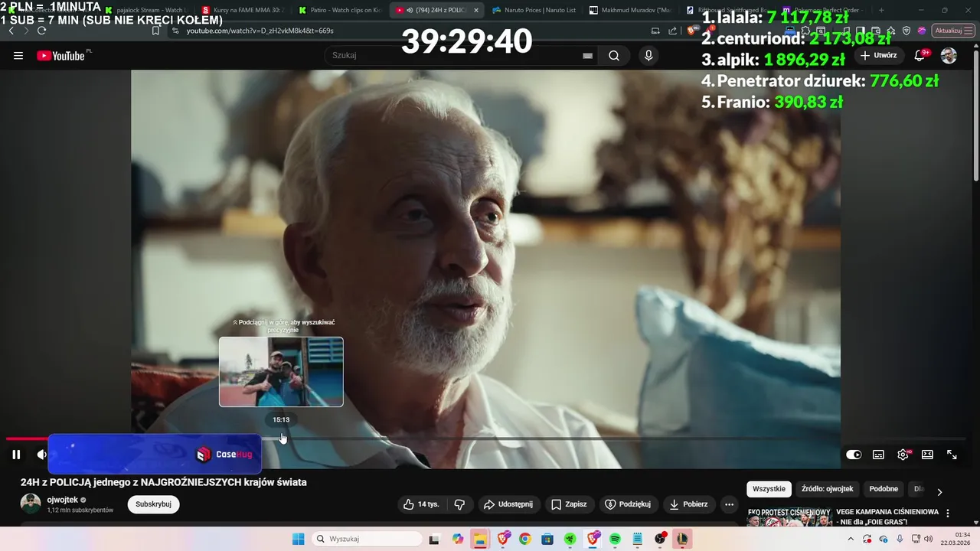Switch to the Patiro Watch clips tab
This screenshot has height=551, width=980.
tap(340, 10)
